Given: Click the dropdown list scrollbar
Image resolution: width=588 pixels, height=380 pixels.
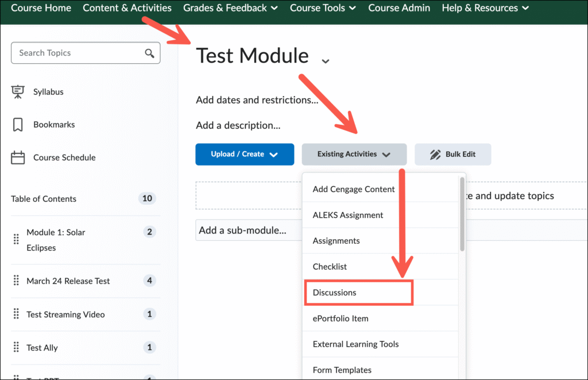Looking at the screenshot, I should [x=462, y=214].
